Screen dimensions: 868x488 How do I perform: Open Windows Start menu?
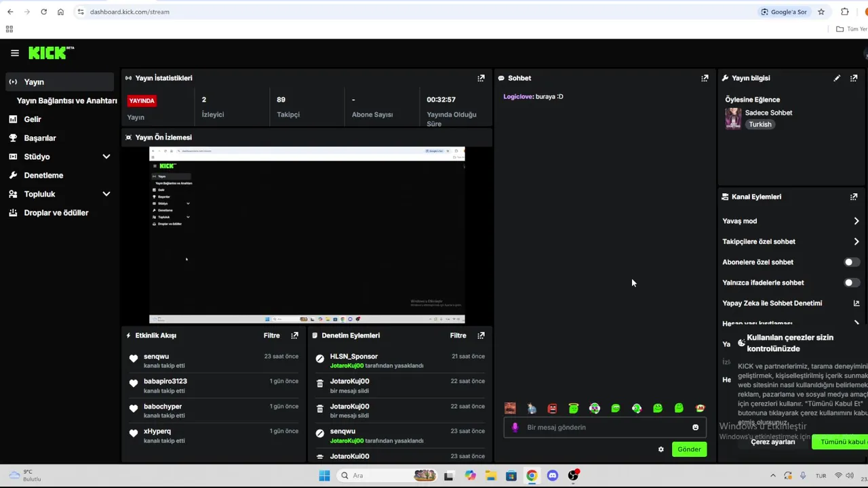coord(324,476)
